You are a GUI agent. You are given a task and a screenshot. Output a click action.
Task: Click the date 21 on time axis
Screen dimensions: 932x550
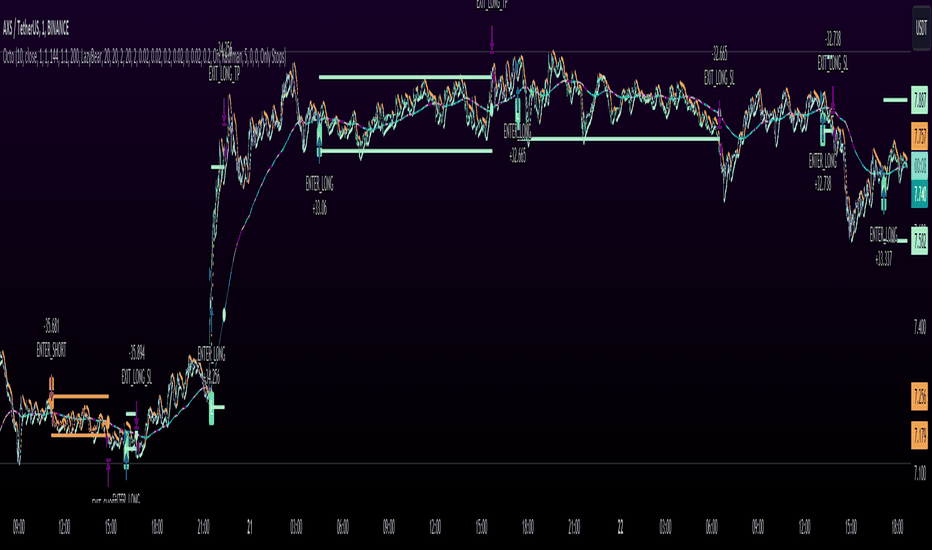coord(250,527)
